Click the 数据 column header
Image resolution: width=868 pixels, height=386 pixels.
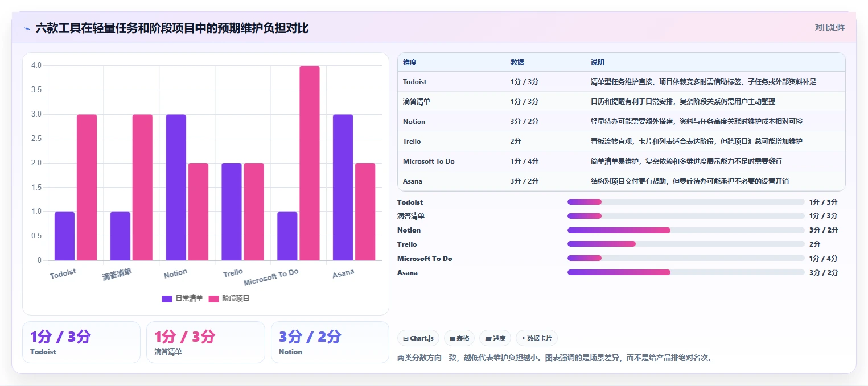[517, 63]
